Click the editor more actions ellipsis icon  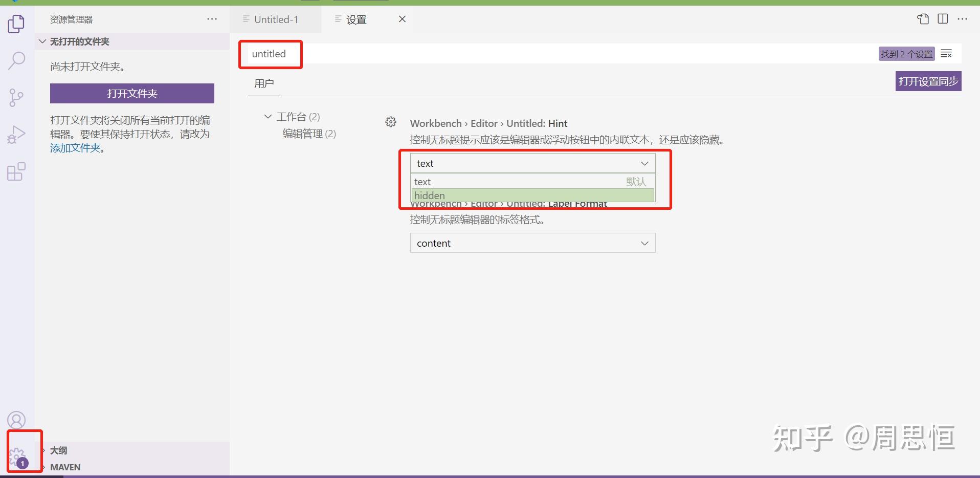(964, 19)
